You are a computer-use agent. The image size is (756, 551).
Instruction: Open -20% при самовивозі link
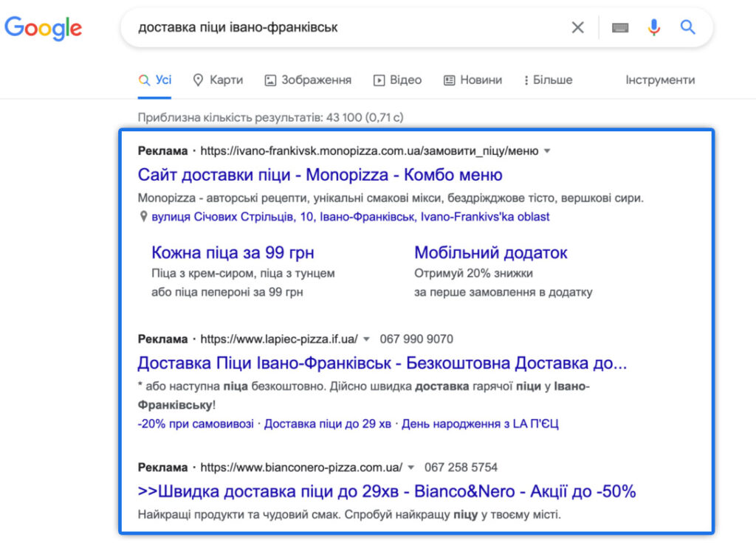195,424
